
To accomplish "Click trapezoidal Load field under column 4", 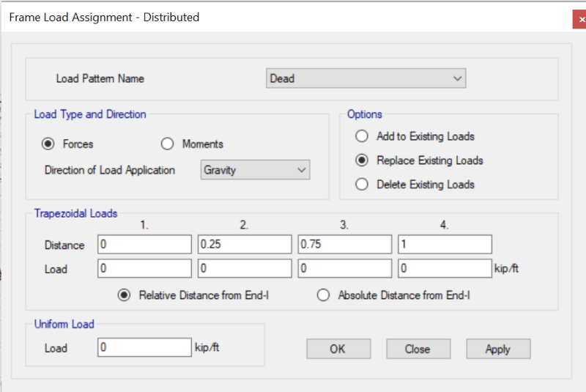I will 445,268.
